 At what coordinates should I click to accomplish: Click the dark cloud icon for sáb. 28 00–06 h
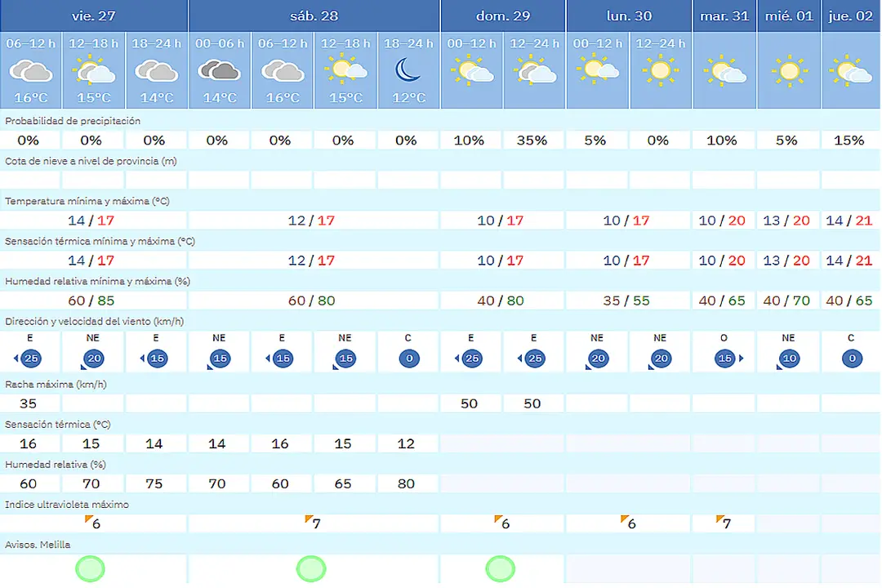pos(220,71)
